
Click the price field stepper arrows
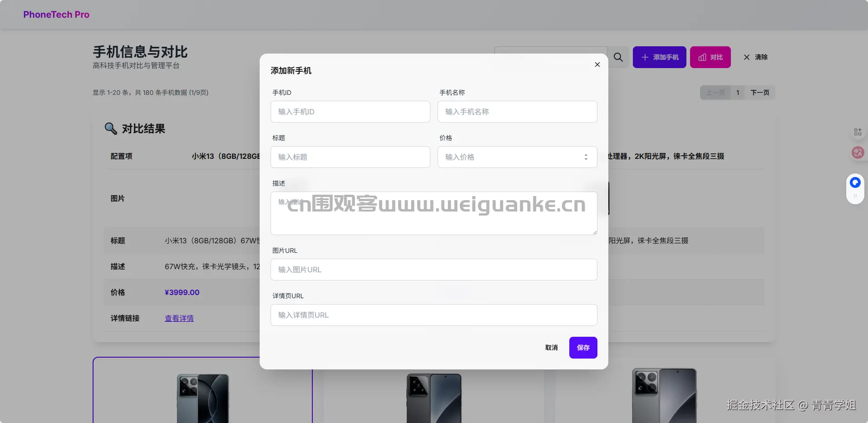[x=586, y=157]
